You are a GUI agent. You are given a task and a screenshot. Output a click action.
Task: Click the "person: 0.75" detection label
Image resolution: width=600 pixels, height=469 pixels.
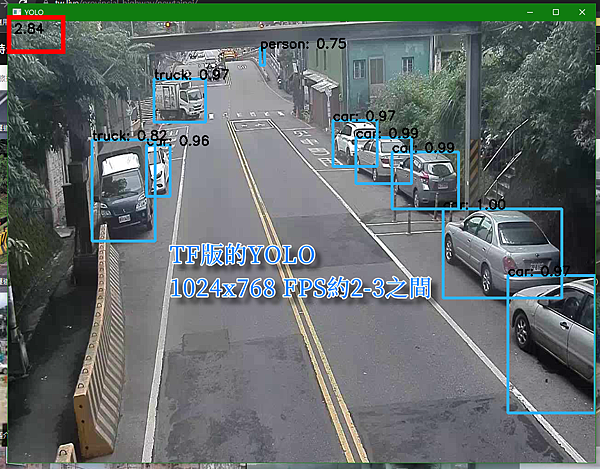click(x=303, y=44)
